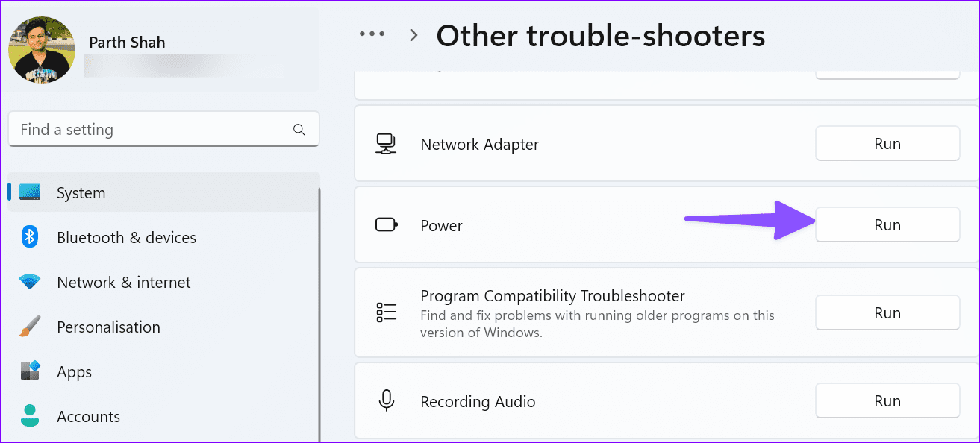Image resolution: width=980 pixels, height=443 pixels.
Task: Open Personalisation settings
Action: (x=163, y=327)
